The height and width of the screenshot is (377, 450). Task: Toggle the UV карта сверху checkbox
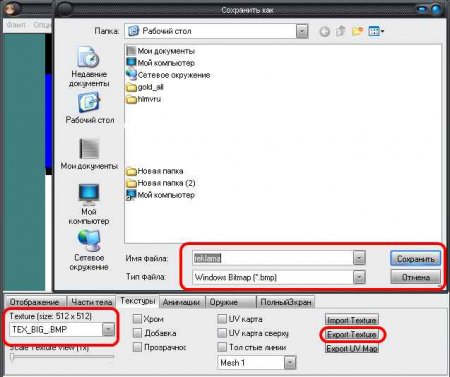click(x=222, y=333)
